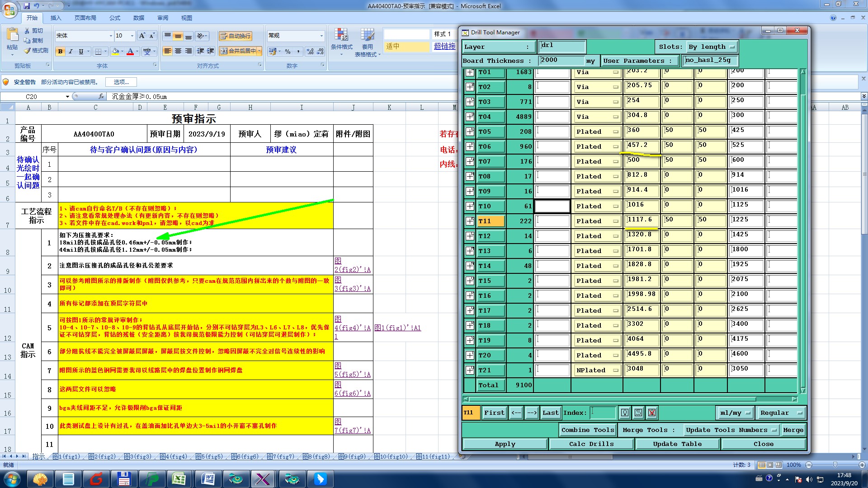Click the red X delete tool icon

[651, 413]
